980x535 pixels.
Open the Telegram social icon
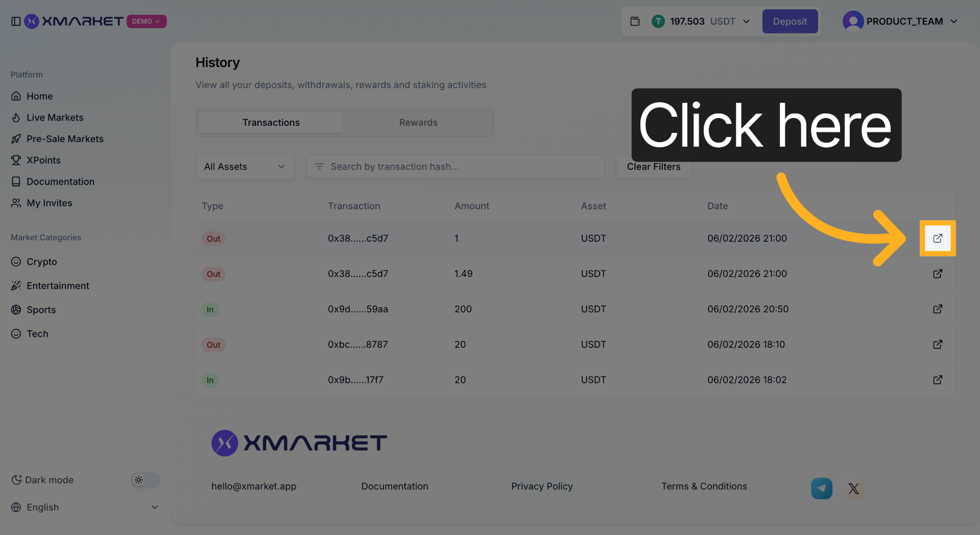821,489
